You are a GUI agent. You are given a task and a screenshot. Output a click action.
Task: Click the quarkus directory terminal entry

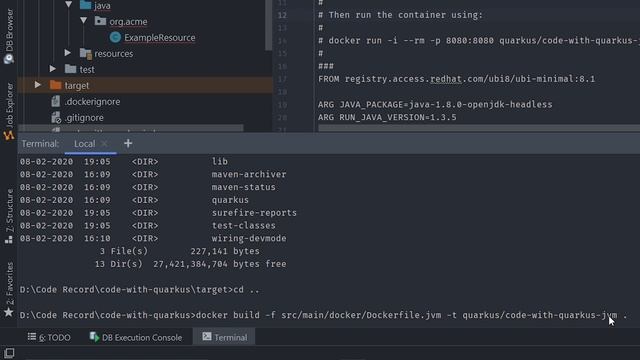230,200
